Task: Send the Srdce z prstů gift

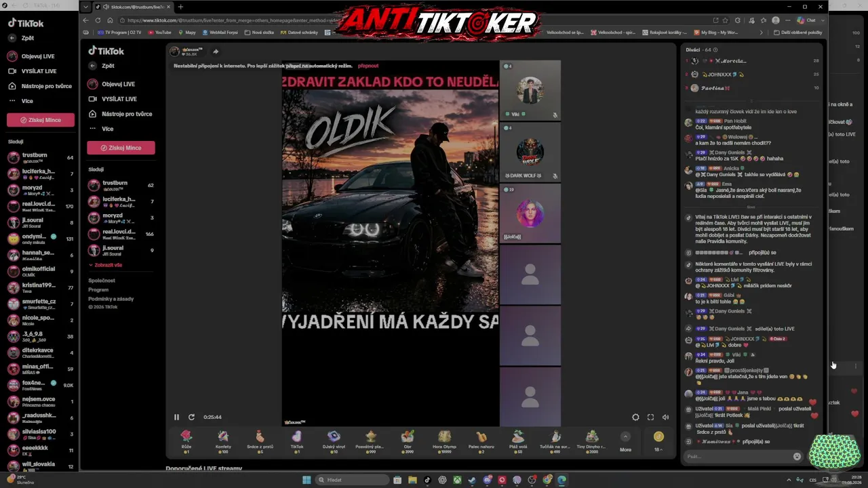Action: [260, 441]
